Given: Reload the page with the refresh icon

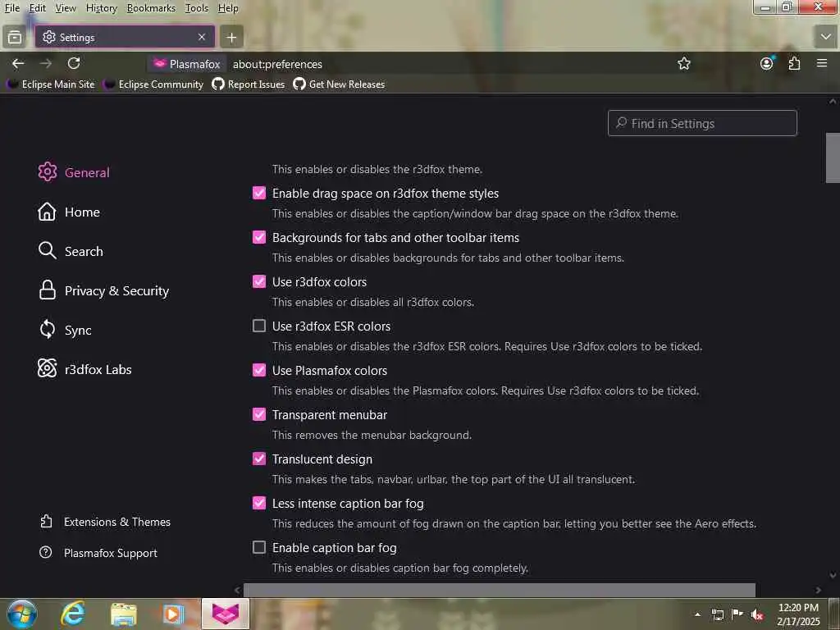Looking at the screenshot, I should point(74,63).
